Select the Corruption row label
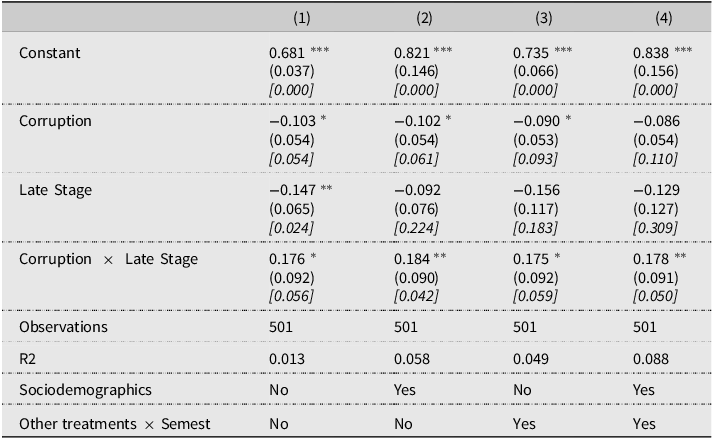The height and width of the screenshot is (439, 713). [55, 121]
